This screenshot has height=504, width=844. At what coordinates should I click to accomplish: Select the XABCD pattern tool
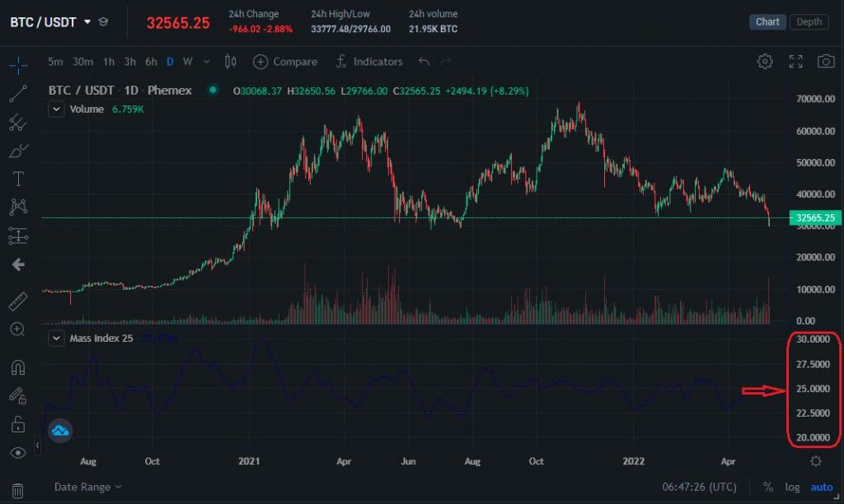[x=18, y=207]
